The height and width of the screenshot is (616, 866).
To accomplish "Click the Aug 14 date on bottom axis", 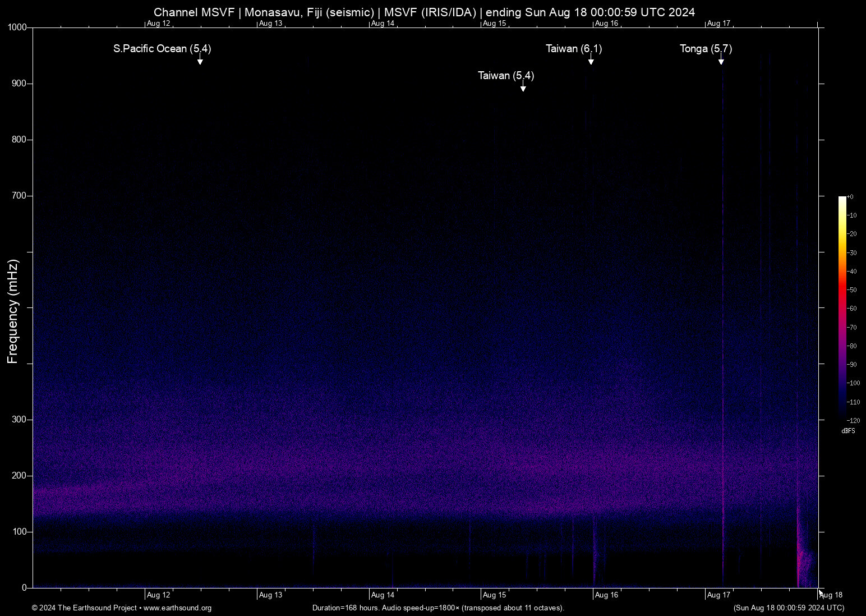I will pos(383,595).
